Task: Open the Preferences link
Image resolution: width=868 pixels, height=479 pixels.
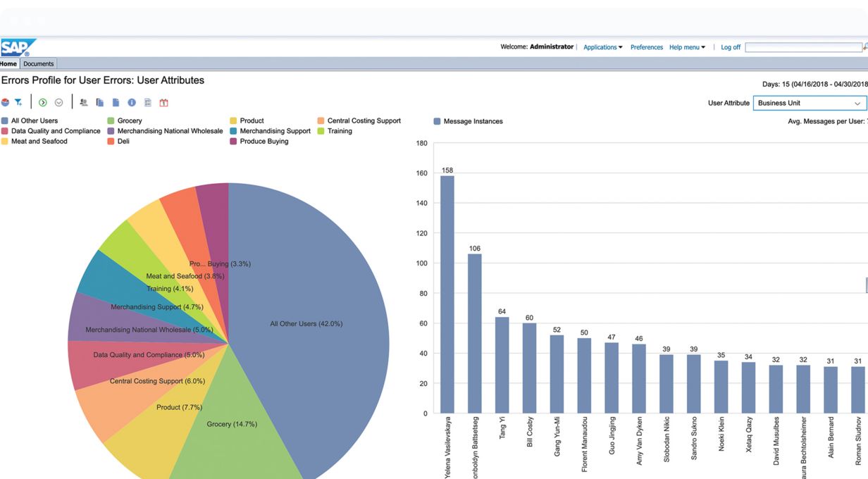Action: (x=646, y=47)
